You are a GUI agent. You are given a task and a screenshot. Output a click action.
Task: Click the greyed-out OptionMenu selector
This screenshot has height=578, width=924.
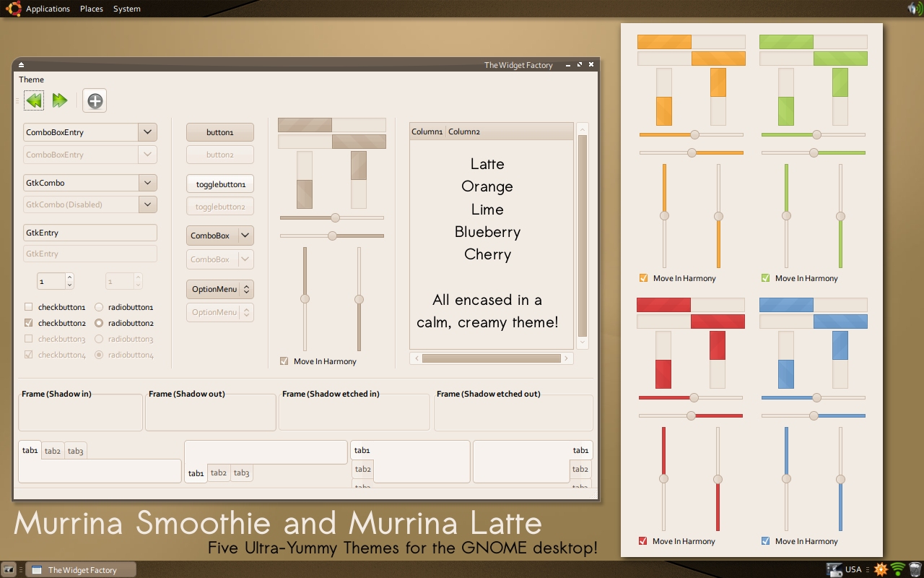coord(220,312)
